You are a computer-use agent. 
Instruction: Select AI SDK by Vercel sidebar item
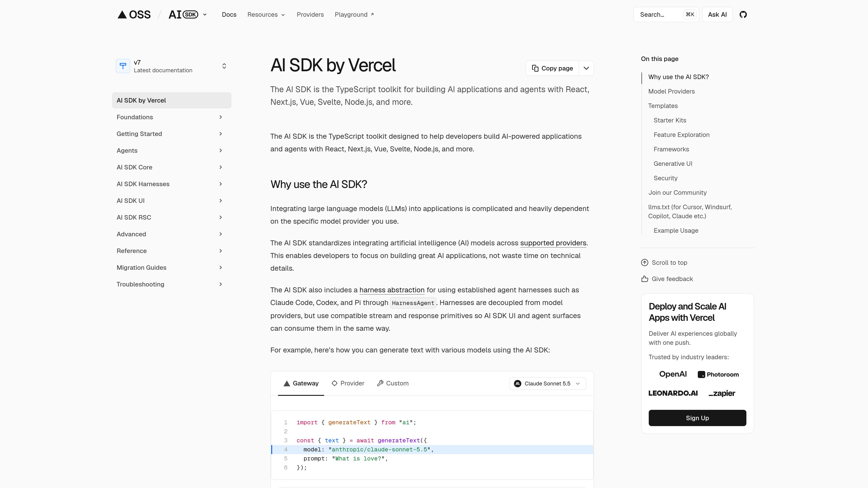[x=172, y=100]
